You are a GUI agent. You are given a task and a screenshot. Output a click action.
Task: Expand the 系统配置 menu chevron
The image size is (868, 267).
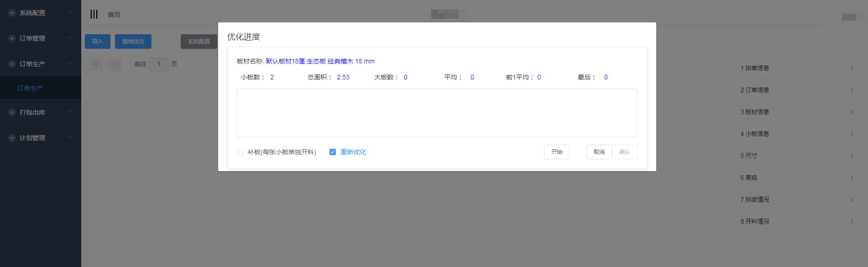click(x=69, y=12)
